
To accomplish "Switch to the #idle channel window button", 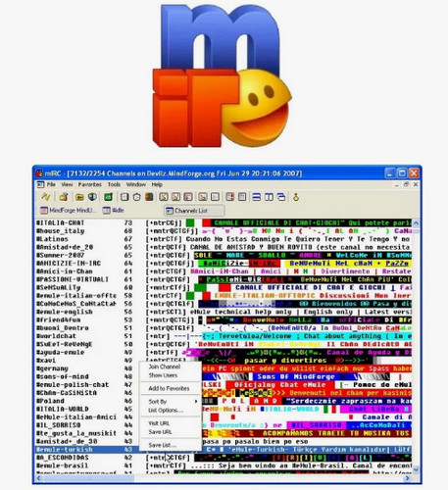I will pos(113,211).
